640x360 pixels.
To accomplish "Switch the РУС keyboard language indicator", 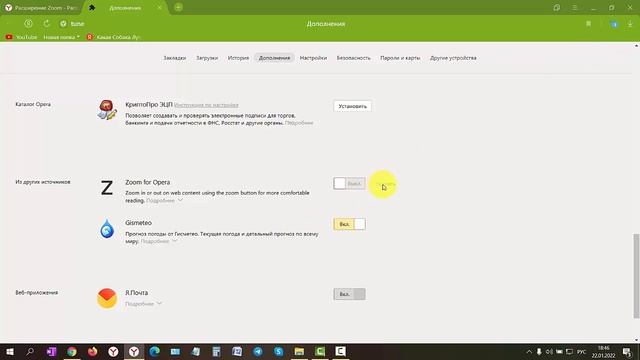I will pyautogui.click(x=582, y=352).
